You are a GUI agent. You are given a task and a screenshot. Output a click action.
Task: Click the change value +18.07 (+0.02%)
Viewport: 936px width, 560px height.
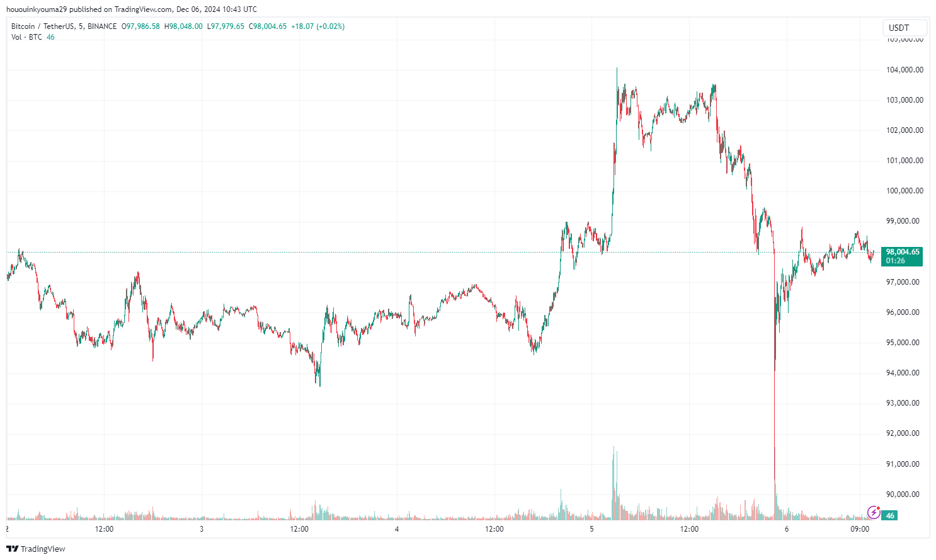click(x=317, y=26)
